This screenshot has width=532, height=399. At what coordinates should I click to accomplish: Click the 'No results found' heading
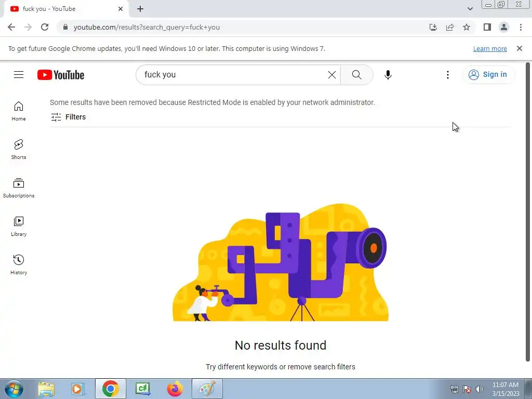(281, 345)
